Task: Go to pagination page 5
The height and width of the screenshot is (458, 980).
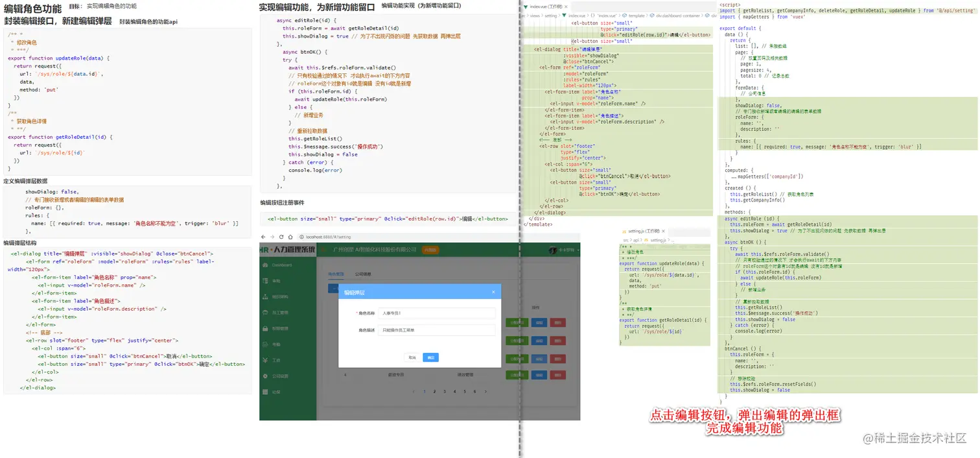Action: coord(465,392)
